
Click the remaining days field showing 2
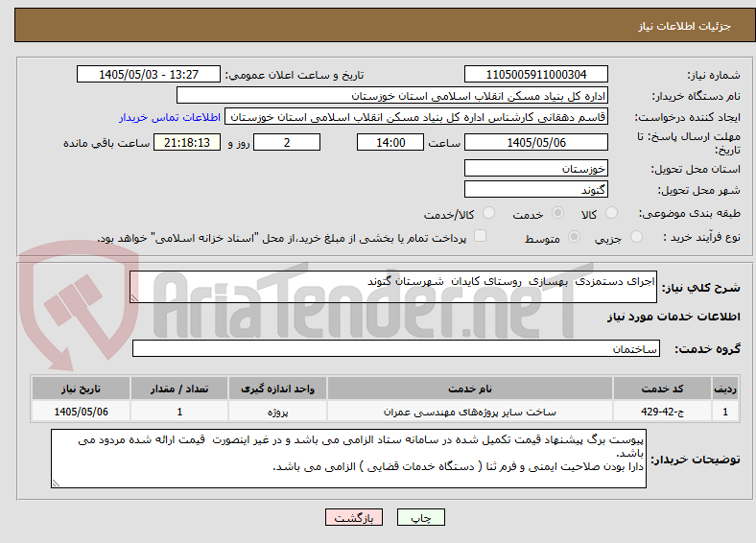point(287,142)
